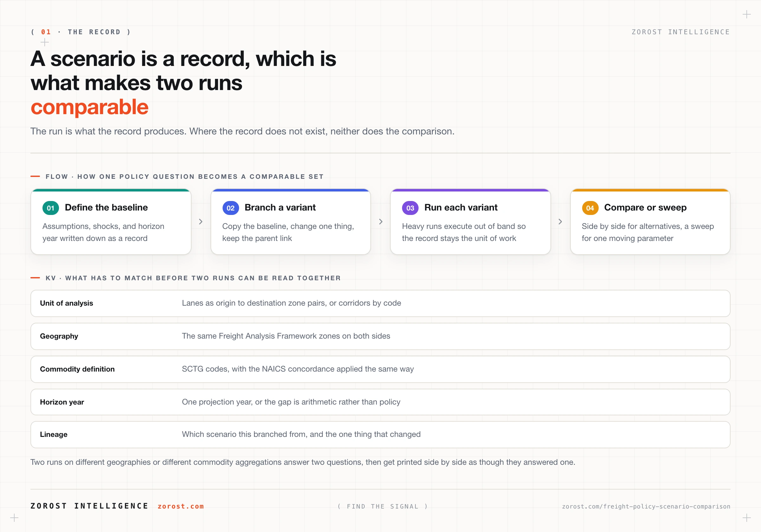
Task: Click the orange word comparable in headline
Action: 89,107
